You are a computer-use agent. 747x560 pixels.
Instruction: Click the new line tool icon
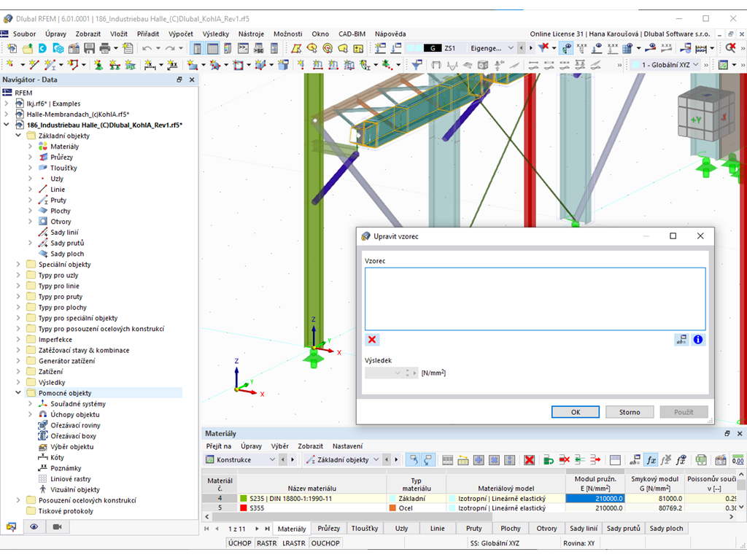(x=34, y=65)
